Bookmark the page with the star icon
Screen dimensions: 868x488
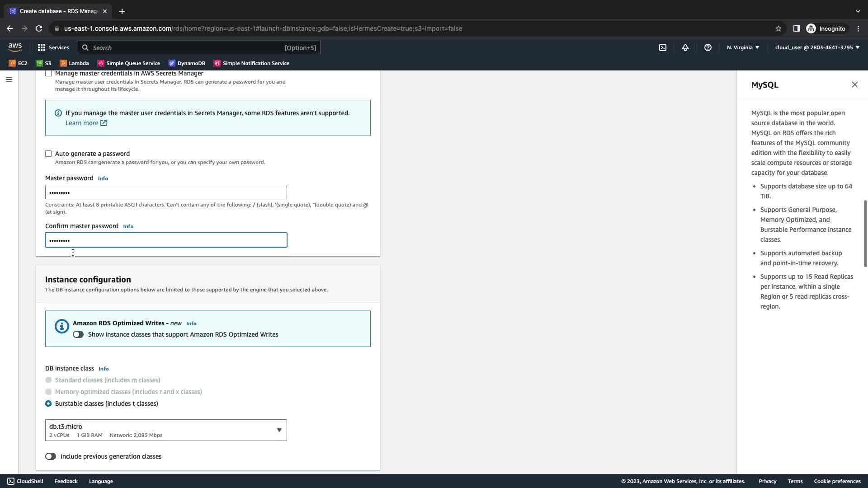(778, 28)
